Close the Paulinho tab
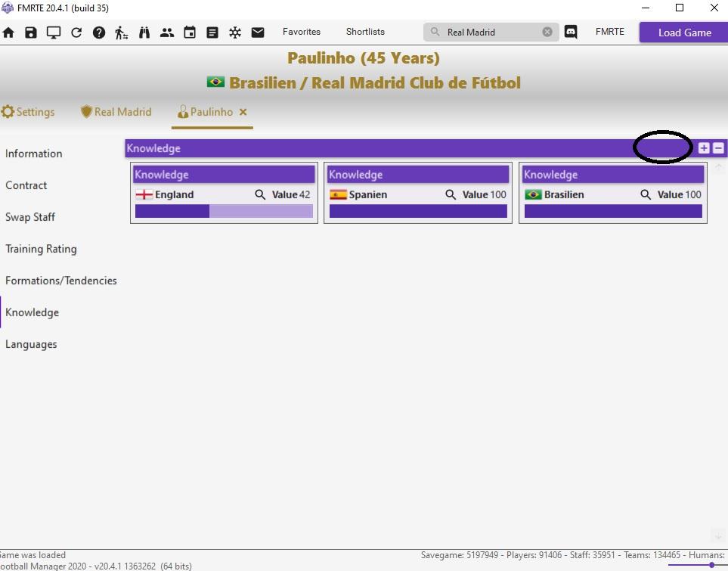This screenshot has height=571, width=728. click(x=243, y=112)
